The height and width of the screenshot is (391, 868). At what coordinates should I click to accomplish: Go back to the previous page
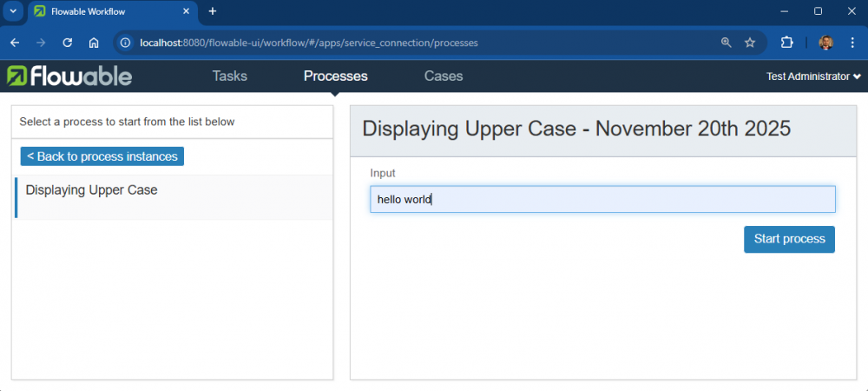point(15,43)
